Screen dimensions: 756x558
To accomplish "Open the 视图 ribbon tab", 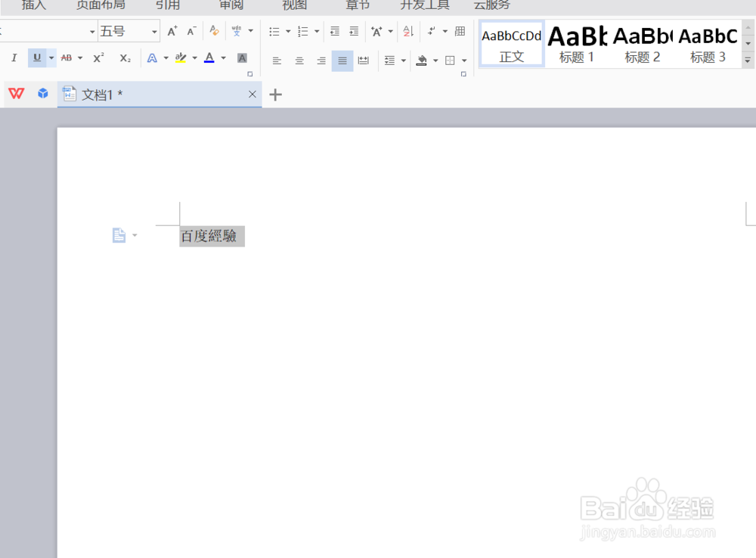I will (x=295, y=5).
